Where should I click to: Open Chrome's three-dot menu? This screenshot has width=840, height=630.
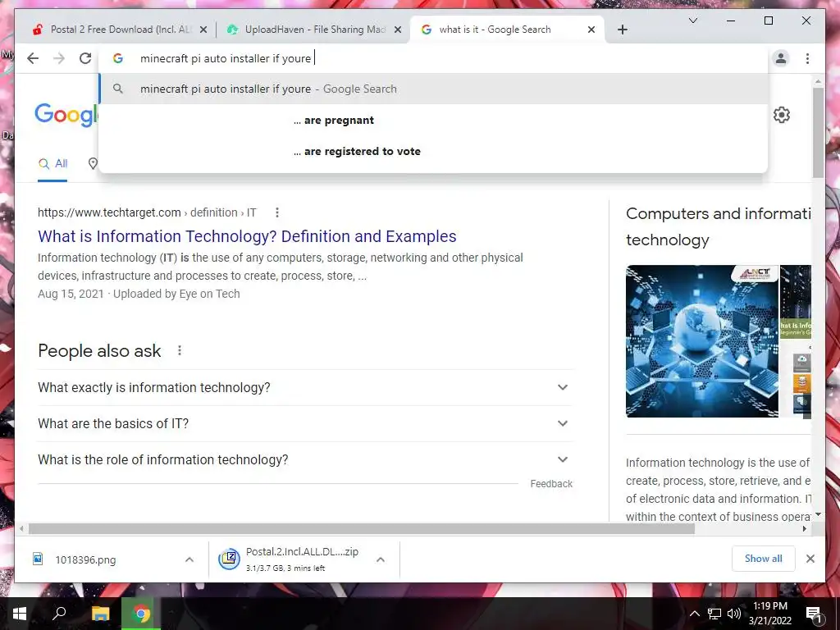[x=807, y=58]
